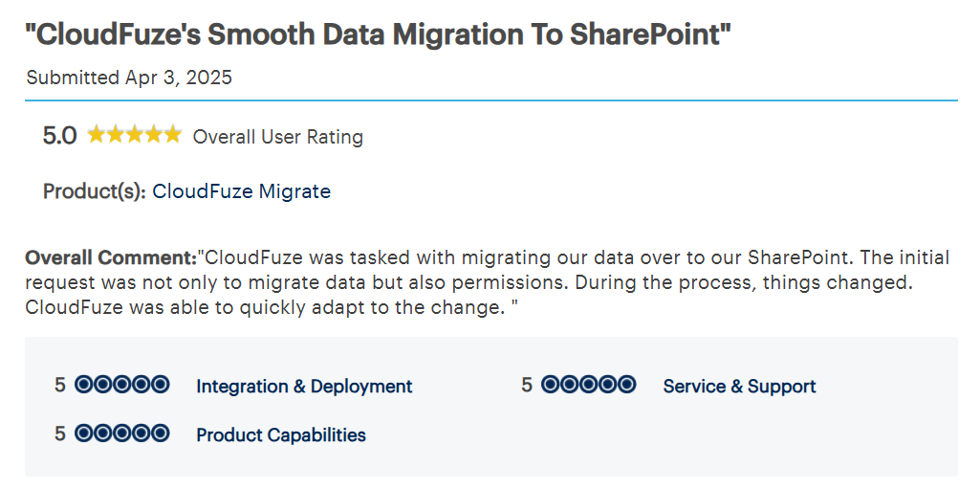980x490 pixels.
Task: Click the fifth gold star in overall rating
Action: [x=172, y=135]
